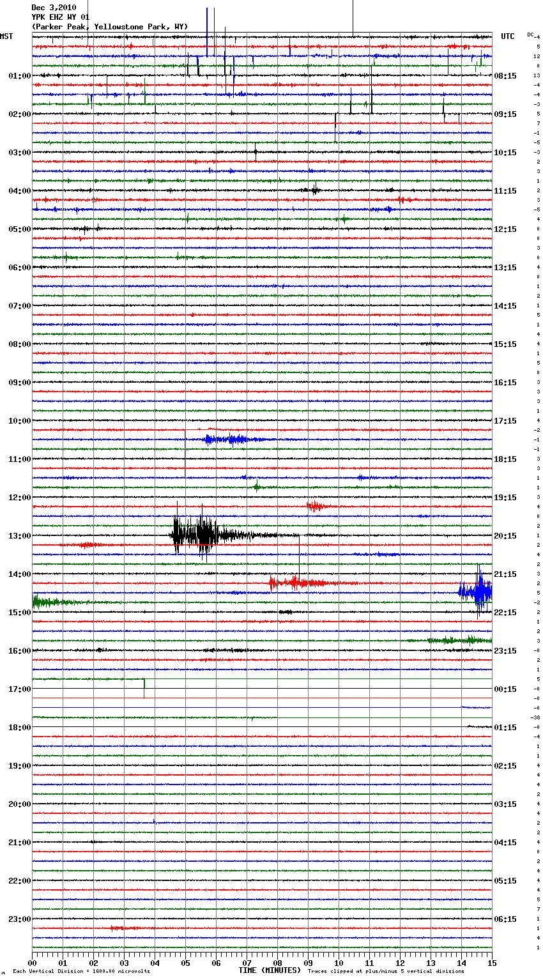Click the 05:15 UTC row label
The image size is (543, 980).
tap(505, 881)
